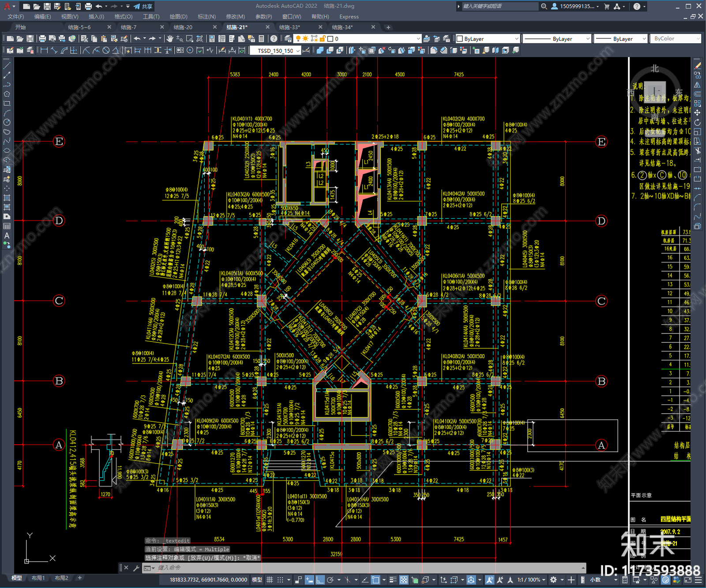Click the layer 0 color square swatch
This screenshot has width=706, height=588.
[330, 39]
